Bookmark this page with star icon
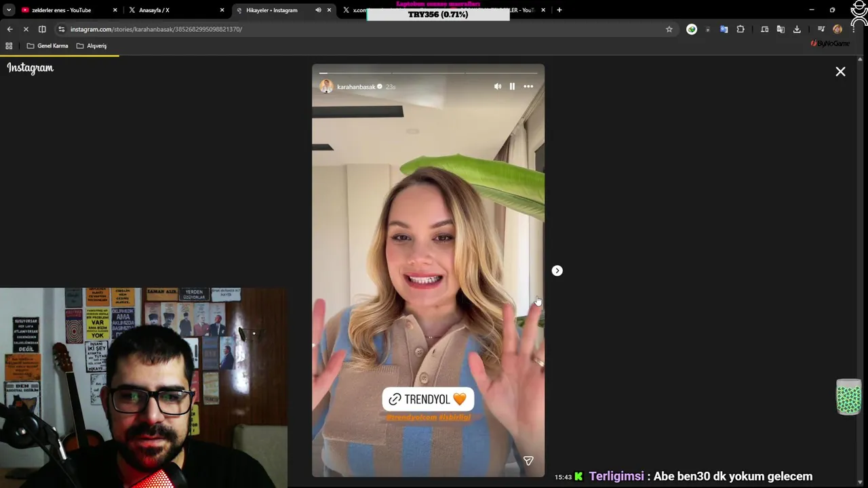 click(669, 29)
